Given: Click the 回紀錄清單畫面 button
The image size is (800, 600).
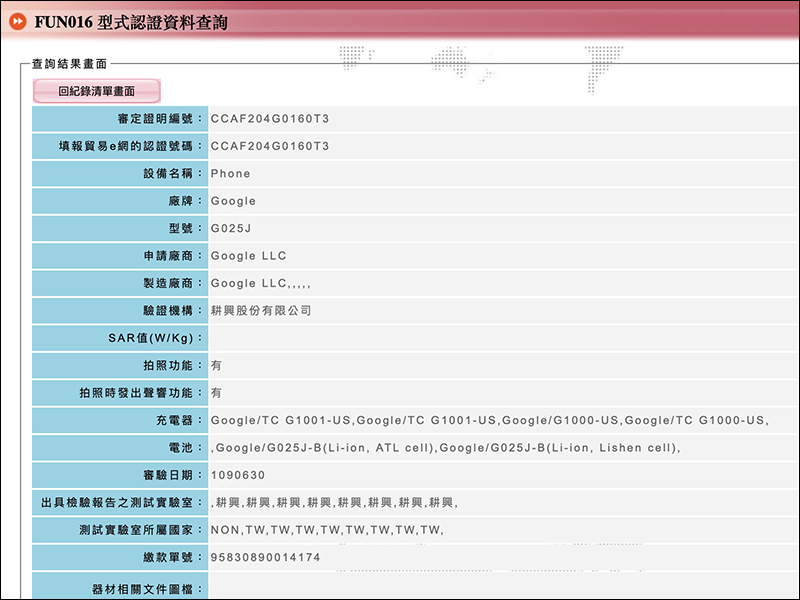Looking at the screenshot, I should [x=96, y=91].
